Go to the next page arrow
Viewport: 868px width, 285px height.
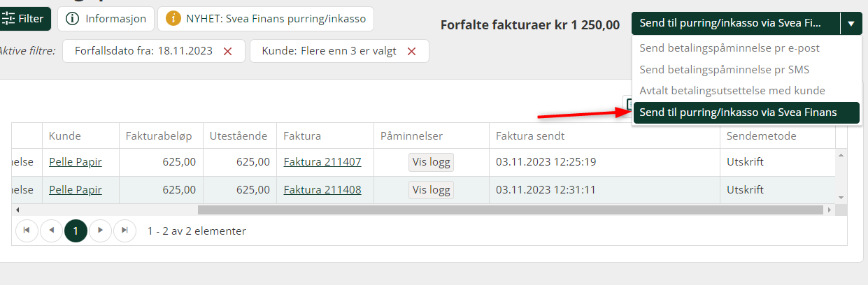(100, 231)
